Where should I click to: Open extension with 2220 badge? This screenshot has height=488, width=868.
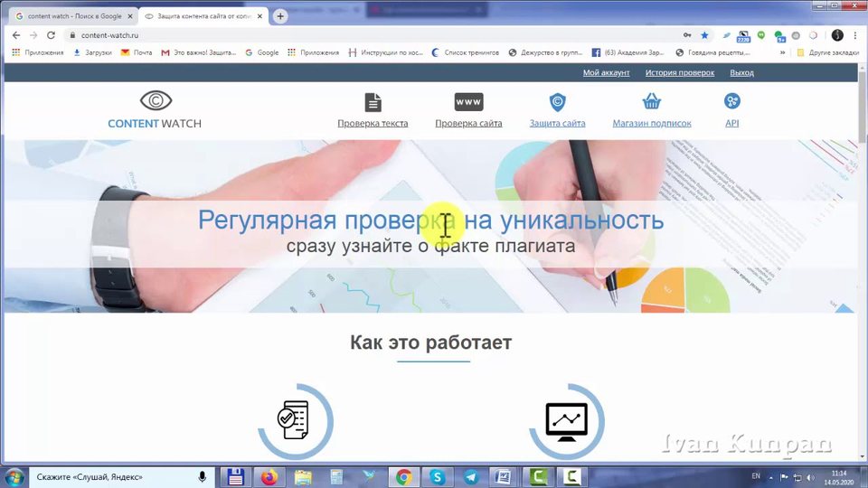click(x=743, y=36)
